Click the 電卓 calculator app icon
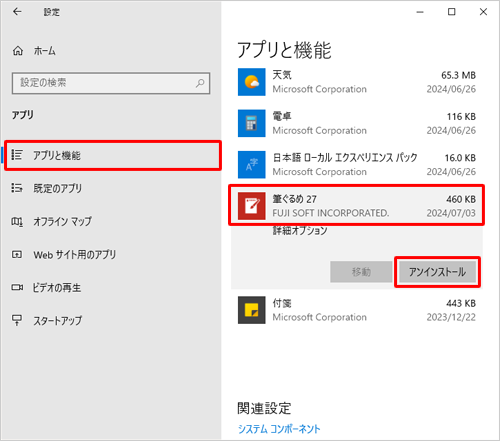Image resolution: width=500 pixels, height=441 pixels. pos(252,123)
